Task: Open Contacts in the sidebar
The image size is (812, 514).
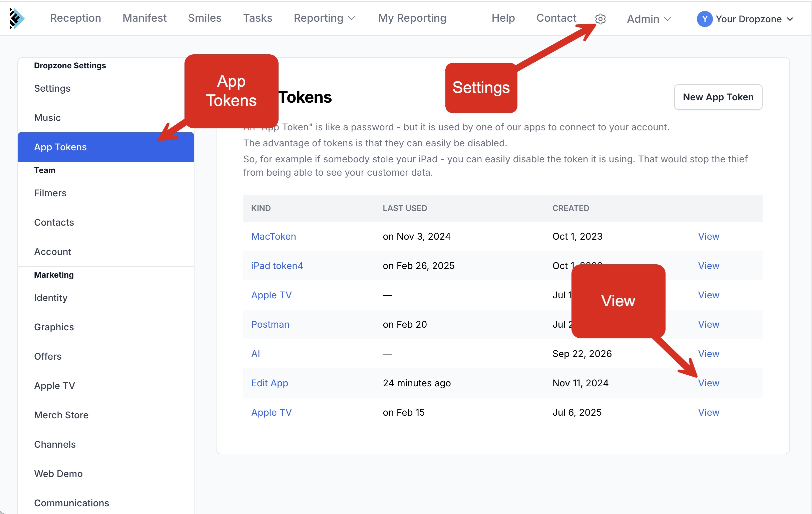Action: [x=106, y=223]
